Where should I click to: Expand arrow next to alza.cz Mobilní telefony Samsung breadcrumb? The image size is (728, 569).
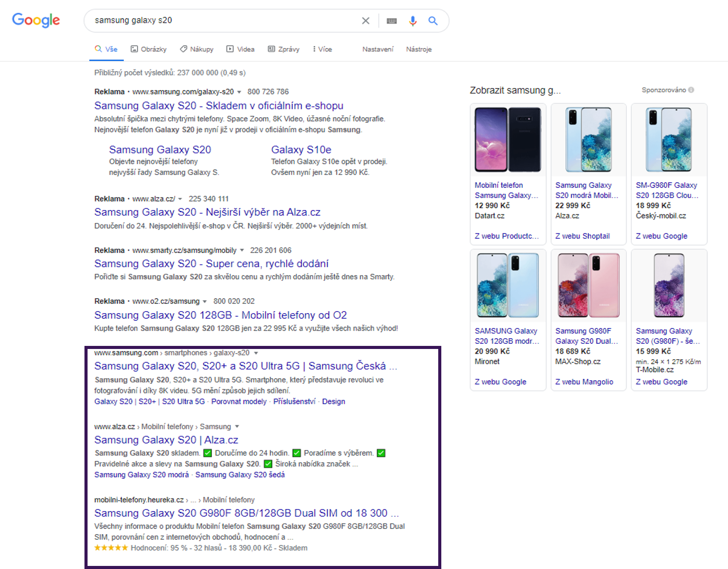click(x=237, y=427)
